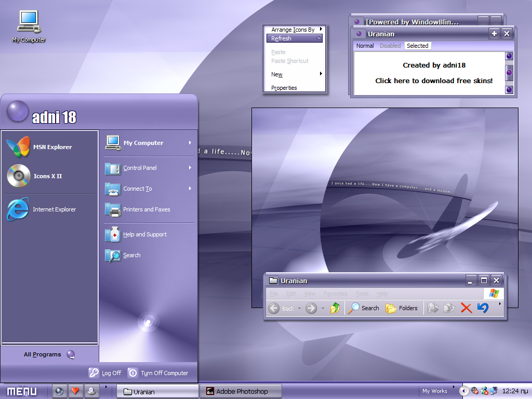Open the New submenu in context menu
Screen dimensions: 532x399
click(295, 74)
